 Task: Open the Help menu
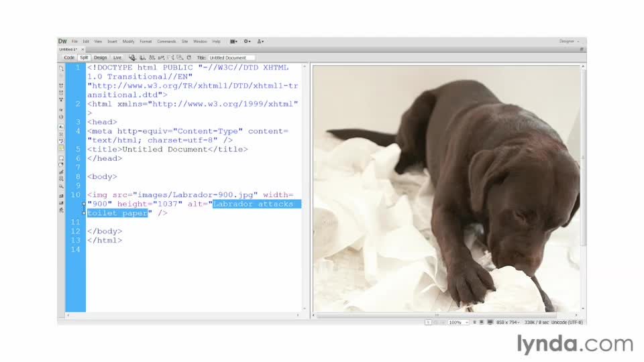click(x=216, y=42)
